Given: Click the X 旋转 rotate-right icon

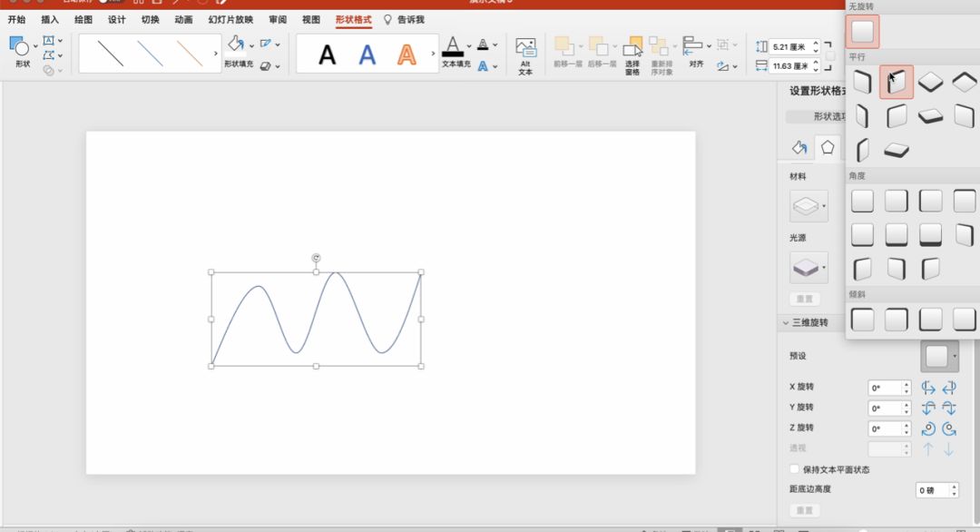Looking at the screenshot, I should coord(949,388).
